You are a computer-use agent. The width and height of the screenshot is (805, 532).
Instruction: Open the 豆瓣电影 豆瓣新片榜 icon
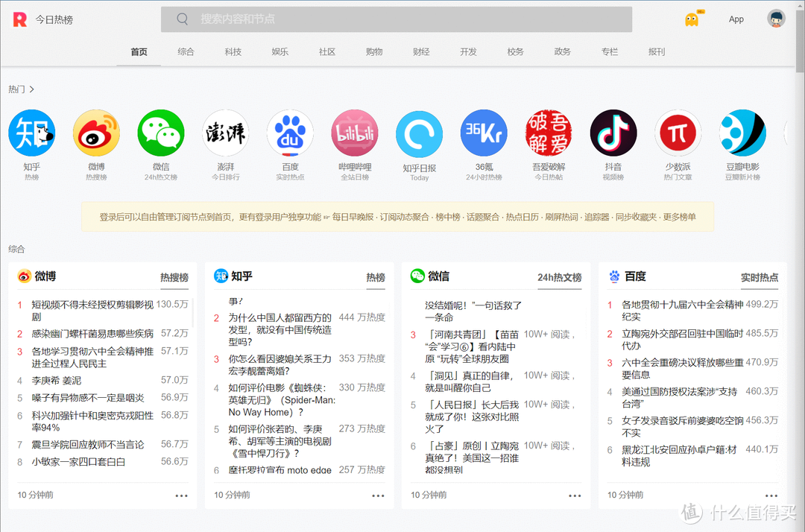pyautogui.click(x=742, y=133)
